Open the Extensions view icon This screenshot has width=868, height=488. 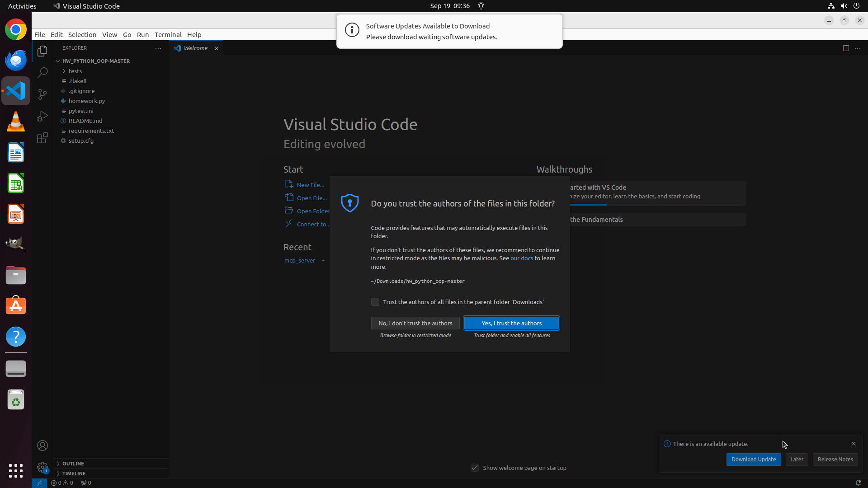tap(42, 138)
